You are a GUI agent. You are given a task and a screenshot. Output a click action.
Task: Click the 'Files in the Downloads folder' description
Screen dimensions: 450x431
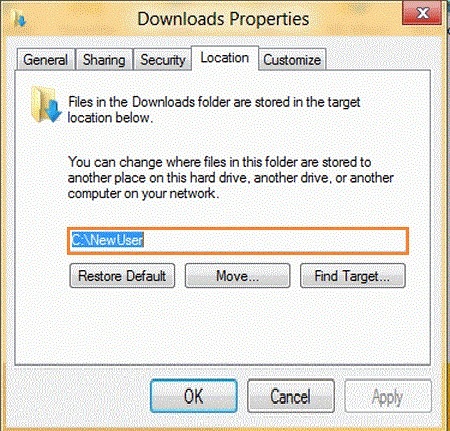point(214,110)
